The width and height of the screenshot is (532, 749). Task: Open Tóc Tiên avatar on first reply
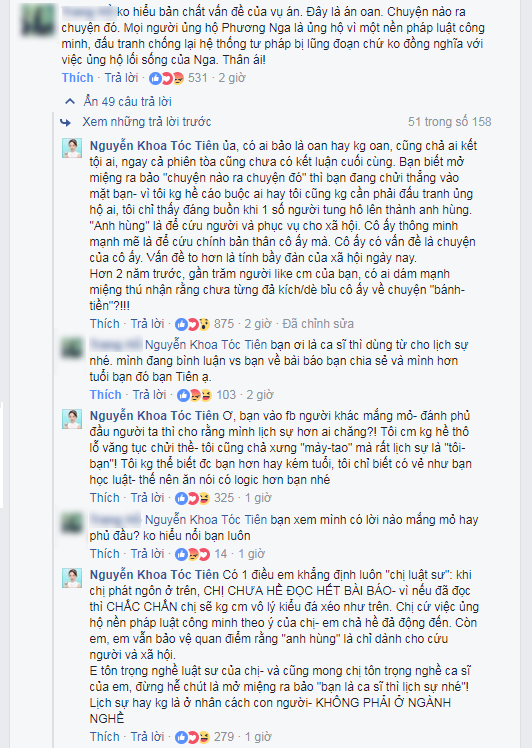(x=72, y=149)
